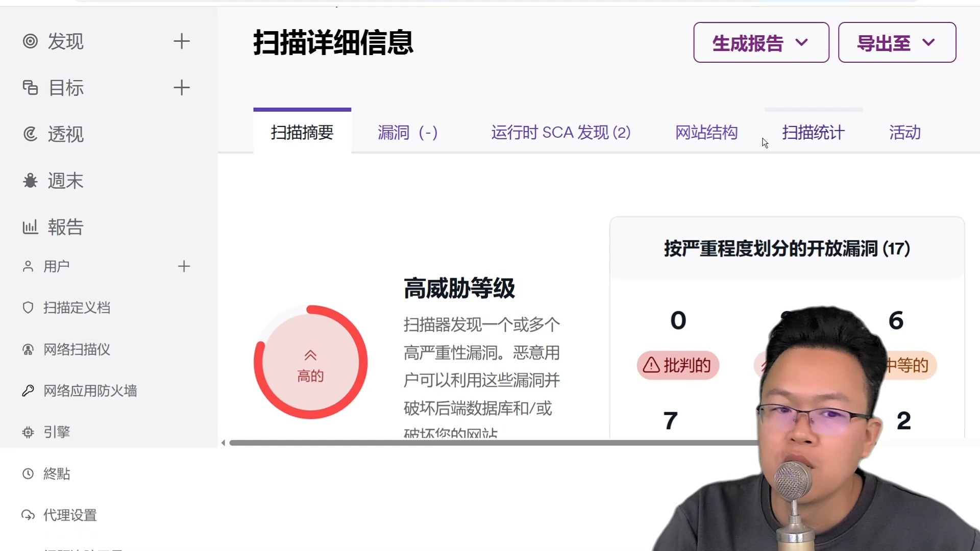Screen dimensions: 980x551
Task: Click the gear chip icon beside 引擎
Action: [x=28, y=432]
